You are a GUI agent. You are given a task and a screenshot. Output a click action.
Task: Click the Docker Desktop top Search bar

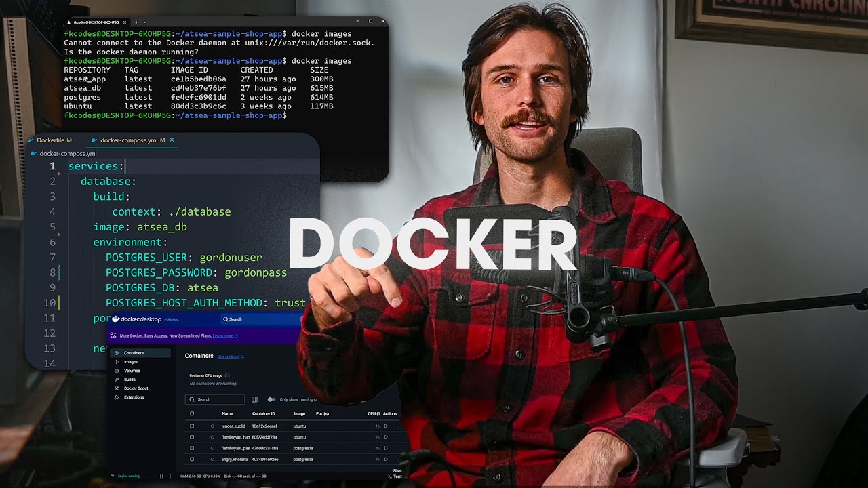coord(261,319)
